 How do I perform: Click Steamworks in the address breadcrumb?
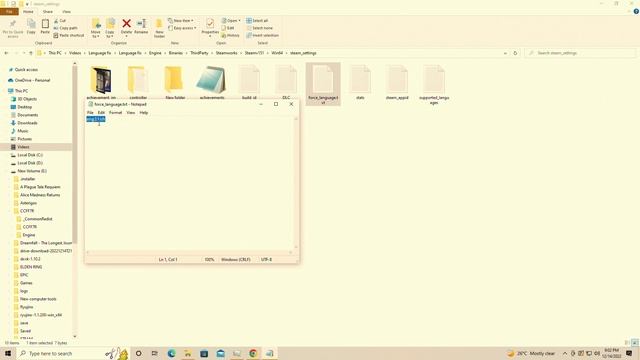point(227,53)
